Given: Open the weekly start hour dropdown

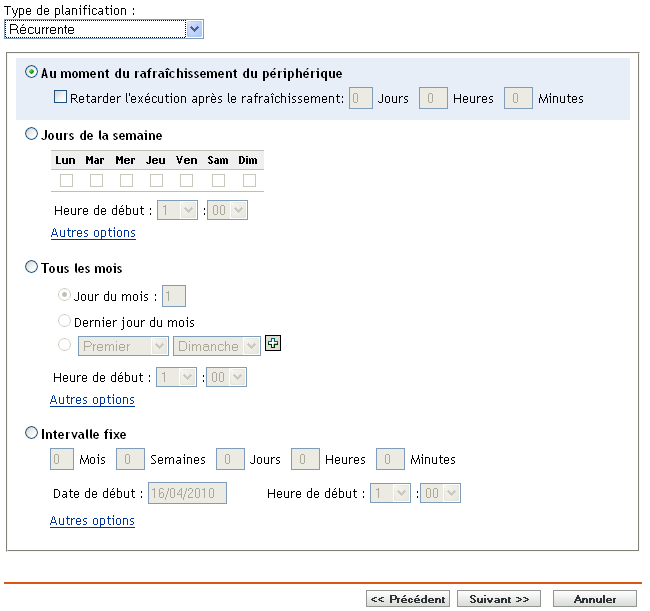Looking at the screenshot, I should [x=177, y=210].
